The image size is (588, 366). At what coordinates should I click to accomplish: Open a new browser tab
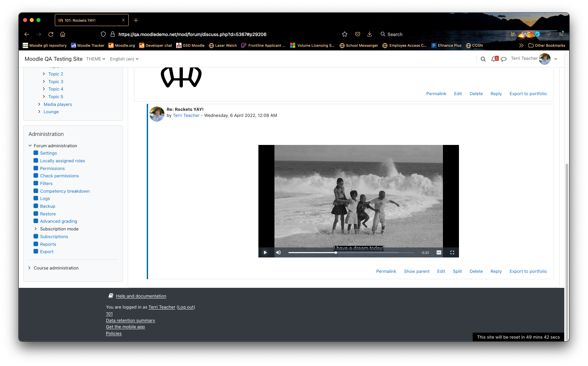pyautogui.click(x=136, y=20)
